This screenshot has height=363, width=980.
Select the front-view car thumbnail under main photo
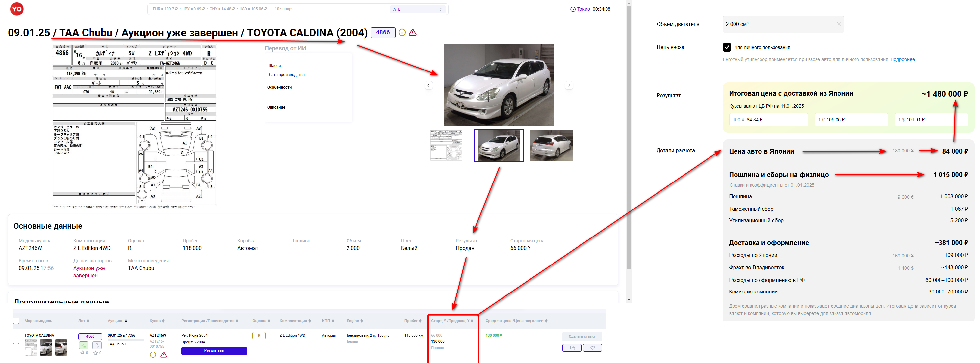coord(498,146)
